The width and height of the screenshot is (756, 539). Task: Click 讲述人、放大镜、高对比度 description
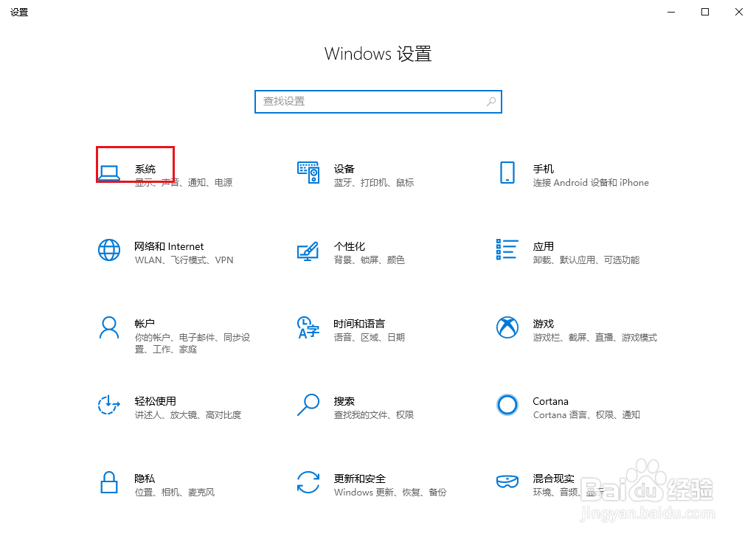(x=188, y=415)
